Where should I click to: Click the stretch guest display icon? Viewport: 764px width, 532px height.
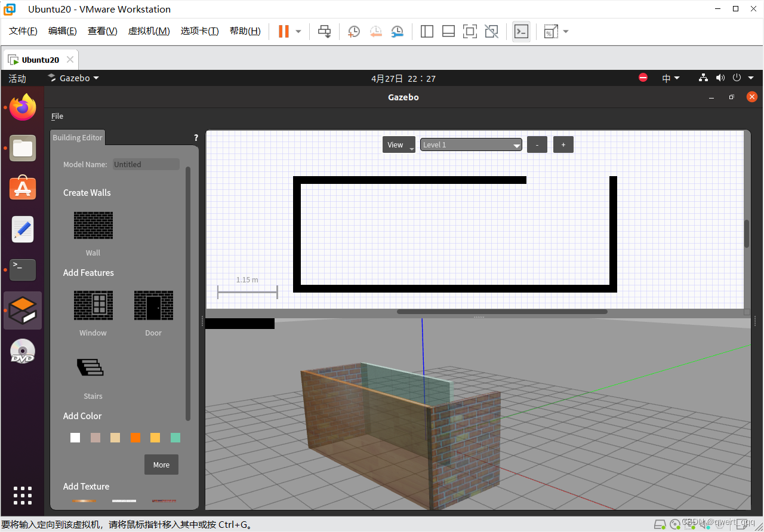[550, 32]
